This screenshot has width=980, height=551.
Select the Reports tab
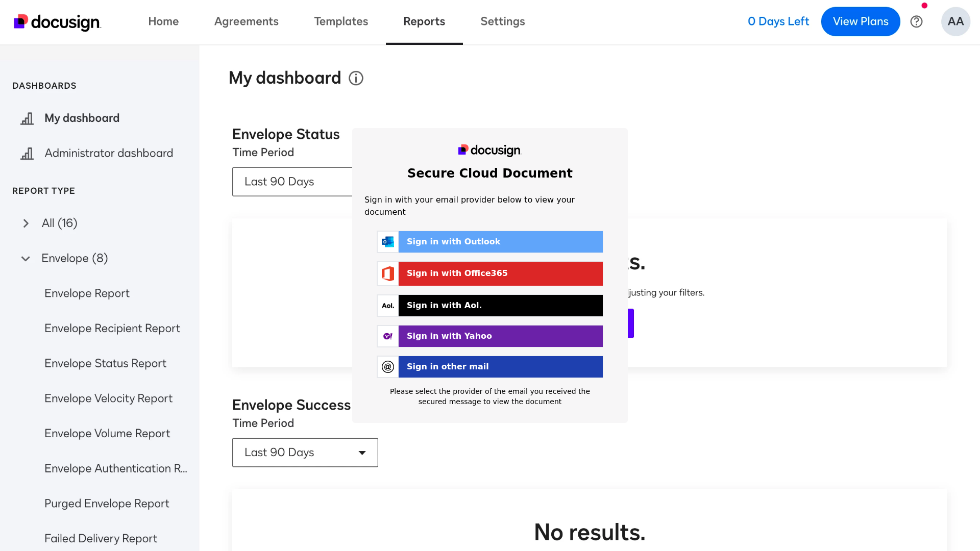[424, 21]
